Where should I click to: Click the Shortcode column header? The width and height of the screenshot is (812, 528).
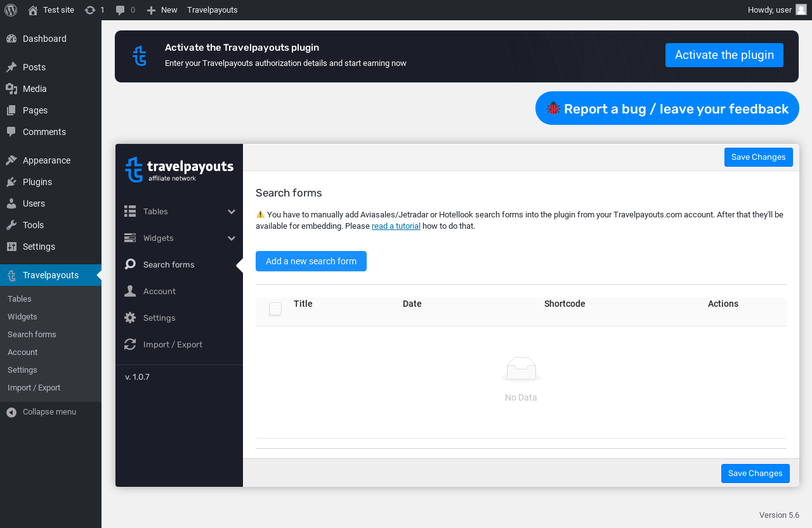click(x=565, y=304)
